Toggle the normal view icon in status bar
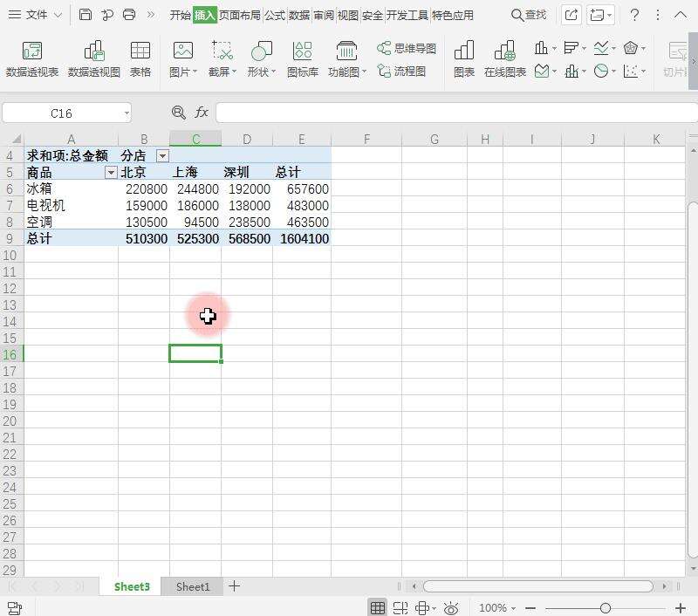698x616 pixels. pos(380,608)
